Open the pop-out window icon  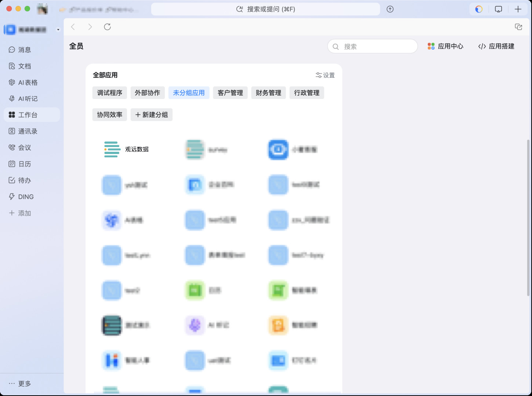tap(518, 27)
